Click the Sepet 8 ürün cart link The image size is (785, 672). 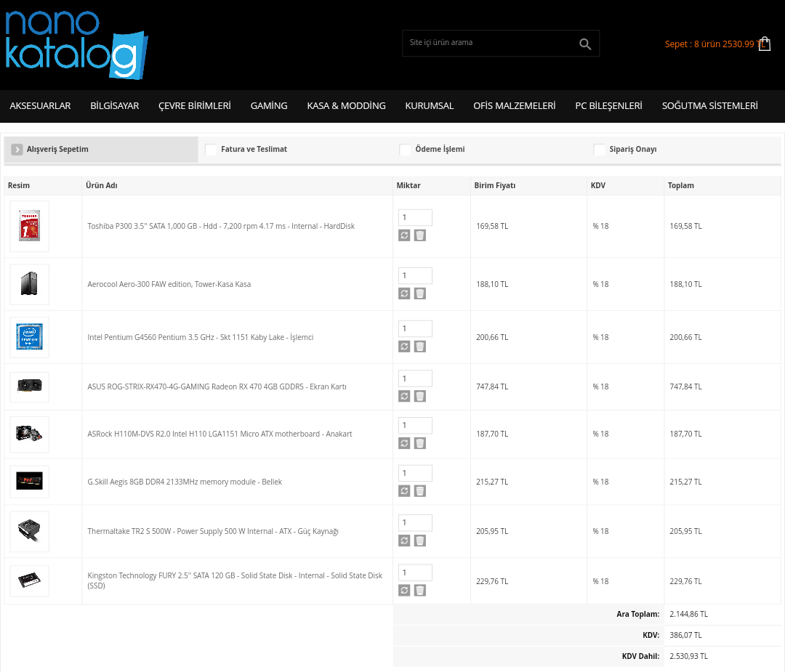click(714, 44)
